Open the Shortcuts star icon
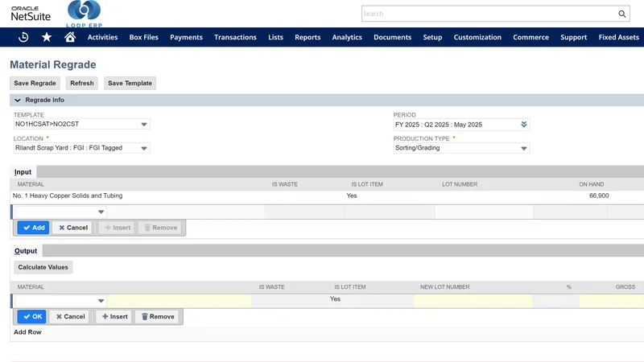The image size is (644, 362). (x=47, y=37)
